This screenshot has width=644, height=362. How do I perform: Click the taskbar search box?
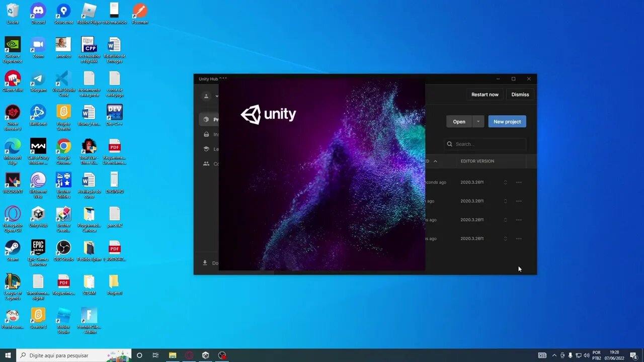coord(74,355)
